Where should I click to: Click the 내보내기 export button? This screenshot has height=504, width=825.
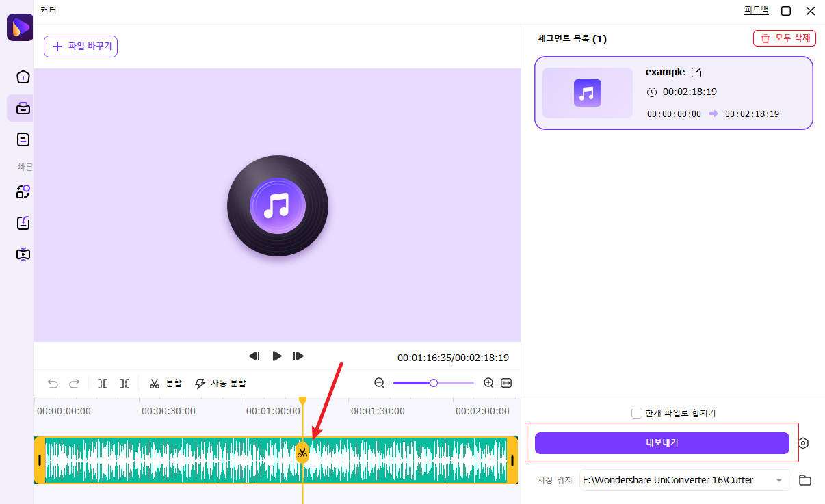pyautogui.click(x=662, y=442)
